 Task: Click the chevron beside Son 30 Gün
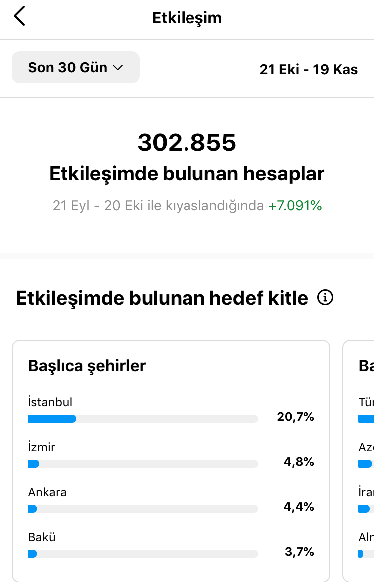tap(118, 68)
